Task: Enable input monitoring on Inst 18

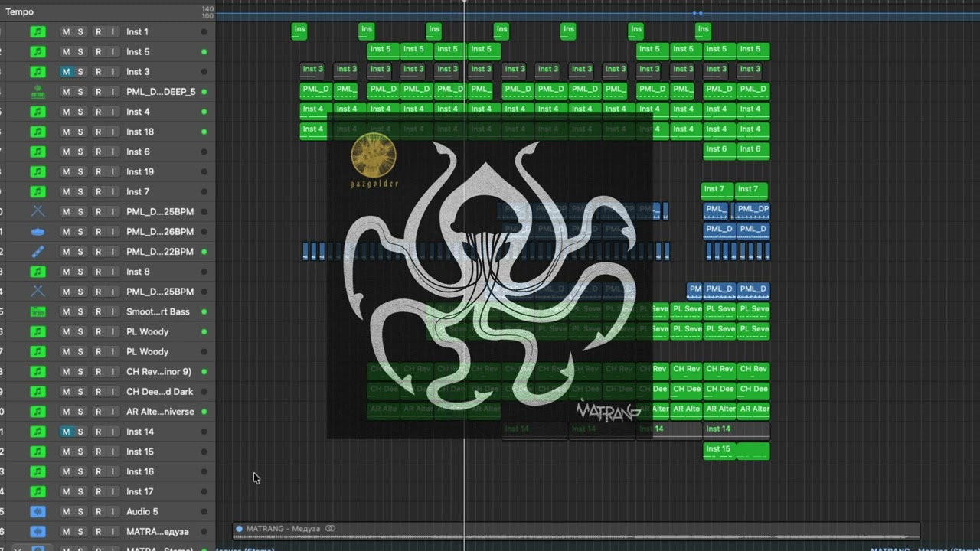Action: tap(113, 132)
